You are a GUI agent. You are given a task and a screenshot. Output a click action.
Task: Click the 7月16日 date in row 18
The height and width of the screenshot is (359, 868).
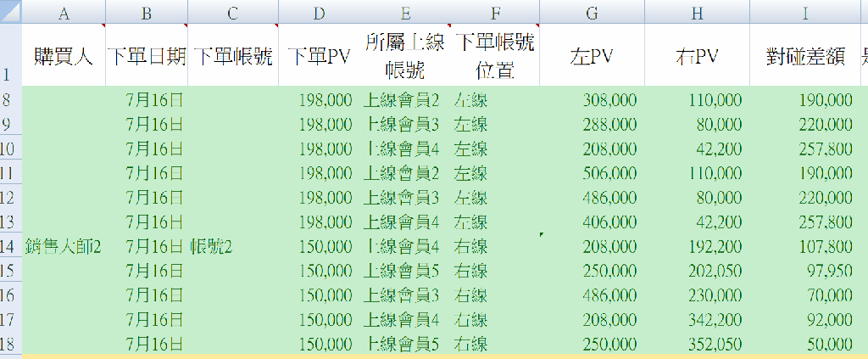[154, 344]
